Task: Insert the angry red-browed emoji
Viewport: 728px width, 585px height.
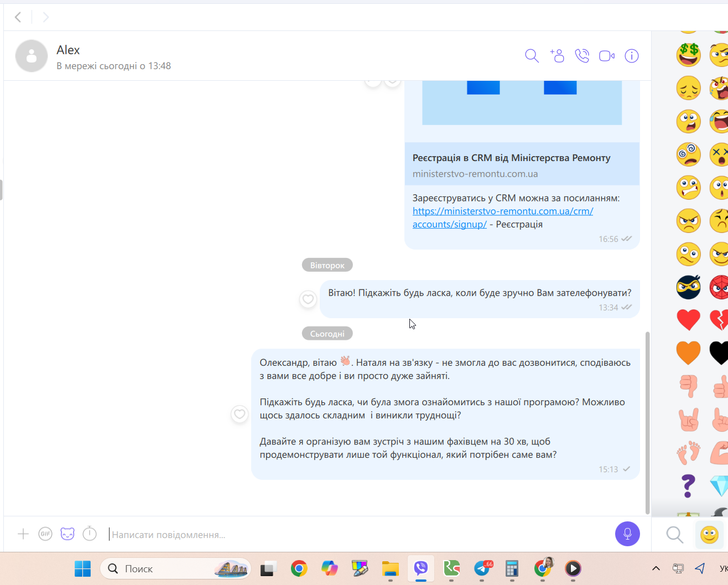Action: (688, 221)
